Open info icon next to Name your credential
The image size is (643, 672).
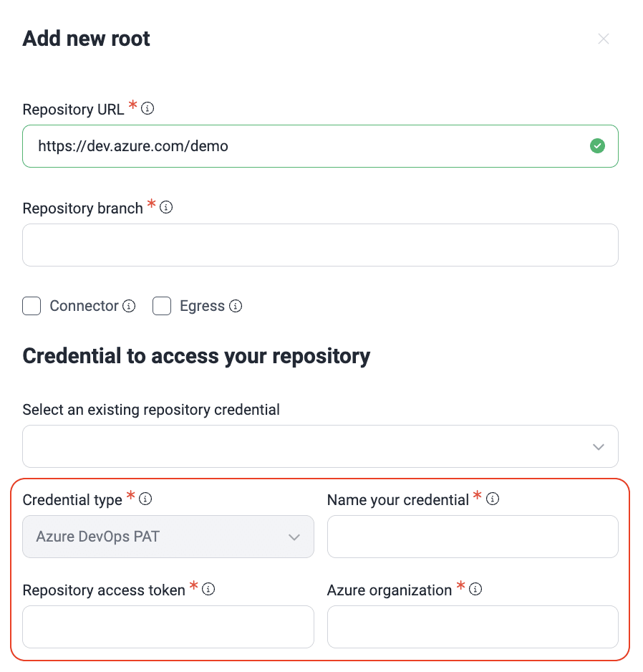point(493,499)
